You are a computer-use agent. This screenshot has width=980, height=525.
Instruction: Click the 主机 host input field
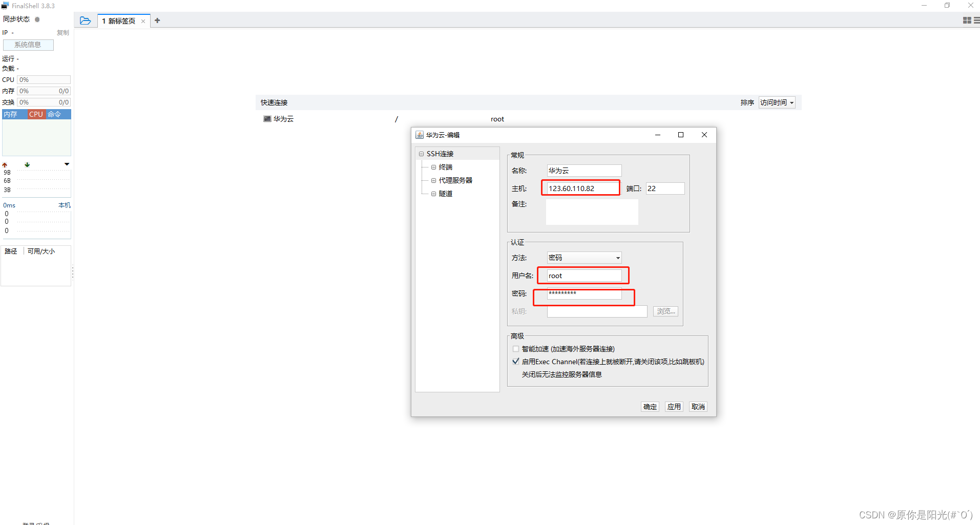(583, 188)
